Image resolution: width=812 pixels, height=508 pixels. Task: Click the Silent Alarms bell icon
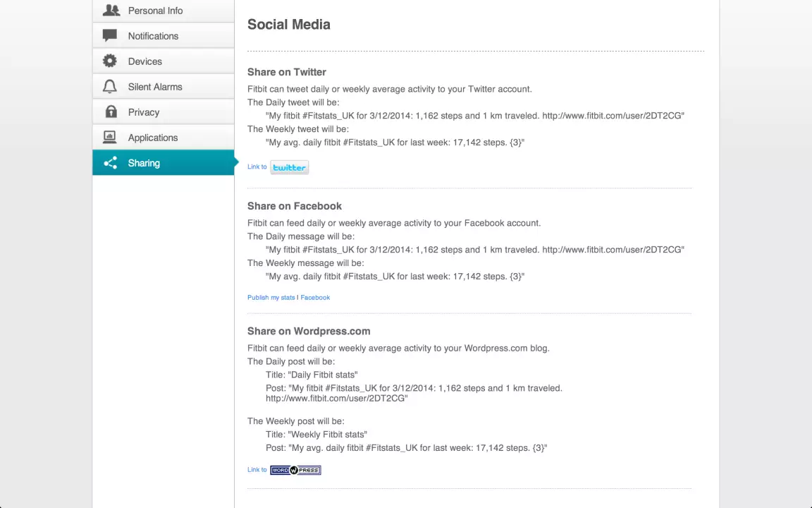pyautogui.click(x=110, y=86)
